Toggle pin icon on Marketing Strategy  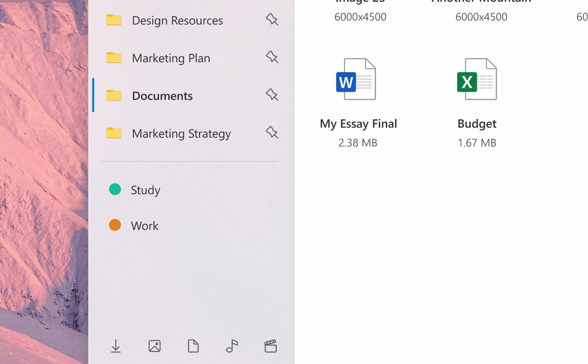coord(272,133)
